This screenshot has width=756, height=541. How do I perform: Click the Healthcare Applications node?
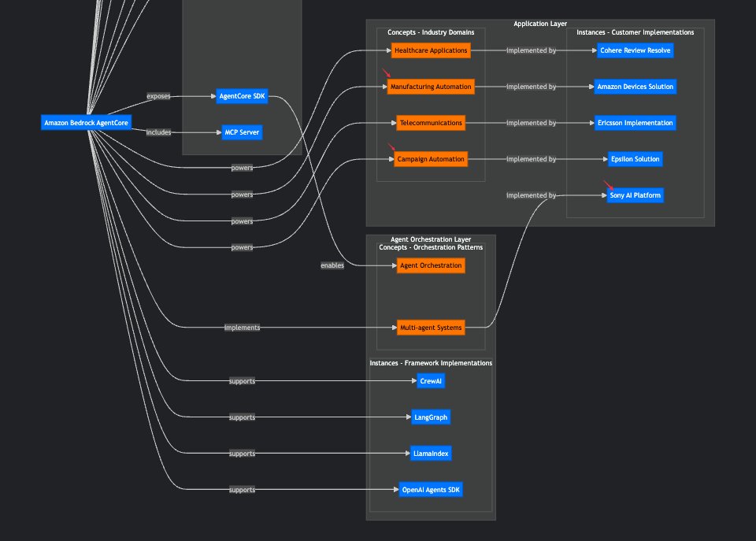pos(431,50)
